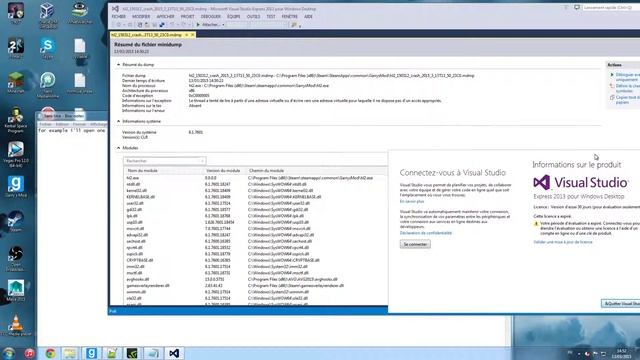
Task: Click the Rechercher modules search field
Action: (x=164, y=161)
